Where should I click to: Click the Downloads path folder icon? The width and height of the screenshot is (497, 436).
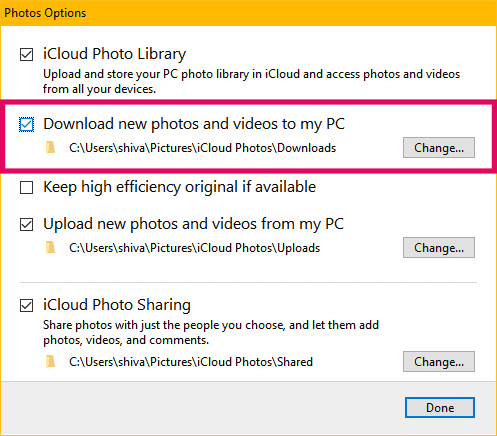click(50, 148)
